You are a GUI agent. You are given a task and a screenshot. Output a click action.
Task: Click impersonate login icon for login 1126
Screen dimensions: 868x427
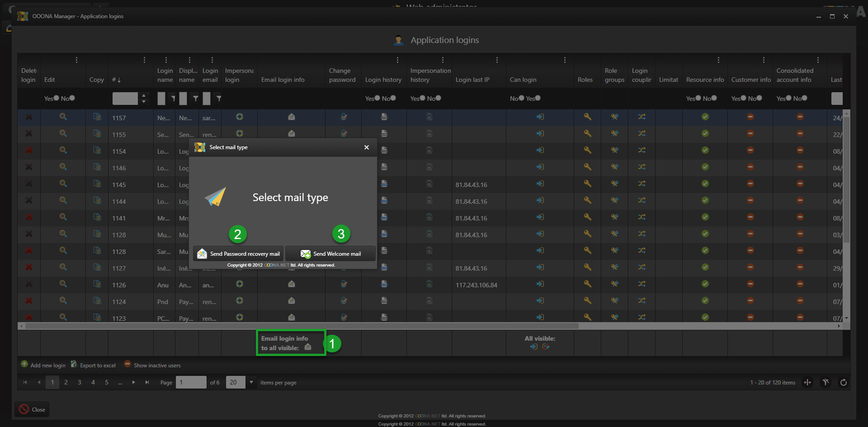pyautogui.click(x=239, y=284)
